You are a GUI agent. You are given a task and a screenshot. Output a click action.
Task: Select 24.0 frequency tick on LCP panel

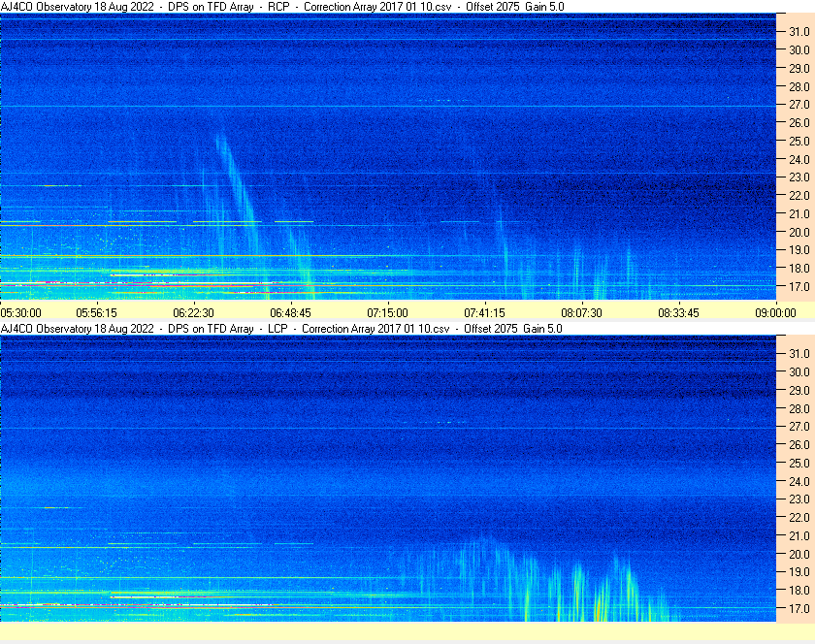799,481
